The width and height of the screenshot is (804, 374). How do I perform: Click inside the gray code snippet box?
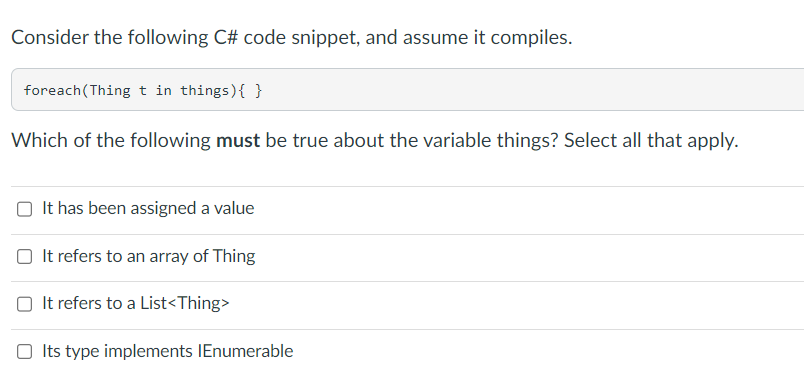[408, 90]
